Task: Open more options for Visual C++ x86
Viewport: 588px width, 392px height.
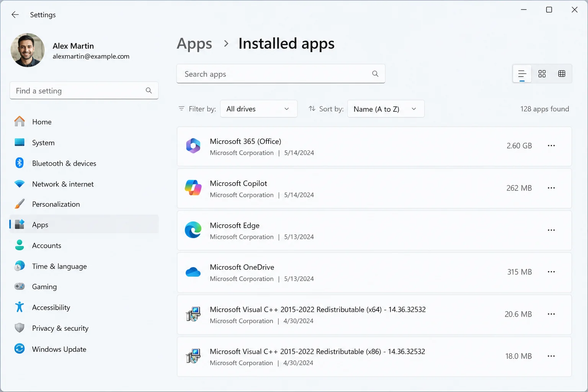Action: (551, 356)
